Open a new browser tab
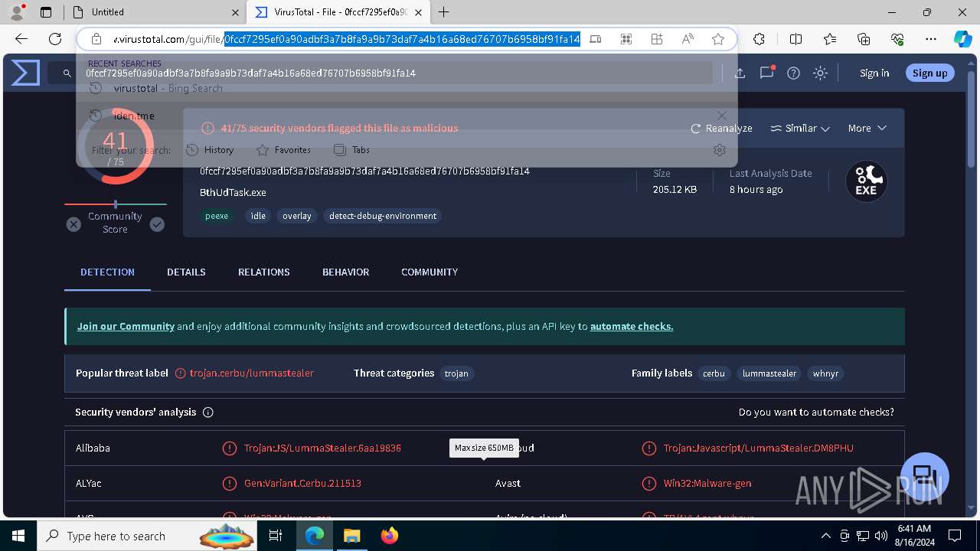 (444, 12)
